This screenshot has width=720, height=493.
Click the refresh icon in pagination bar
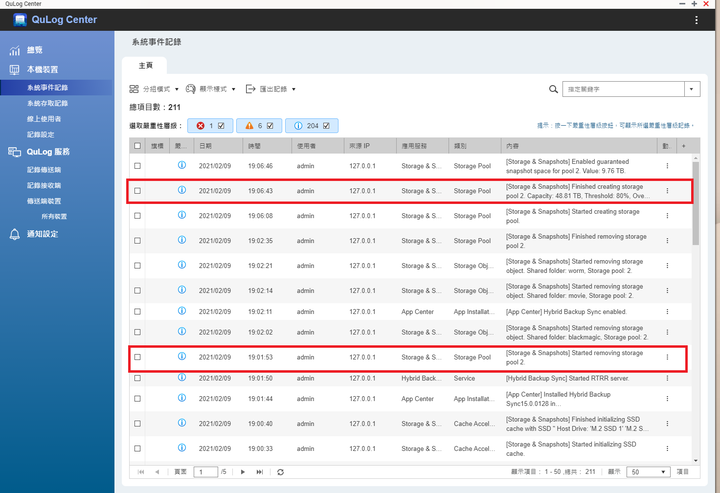click(280, 472)
